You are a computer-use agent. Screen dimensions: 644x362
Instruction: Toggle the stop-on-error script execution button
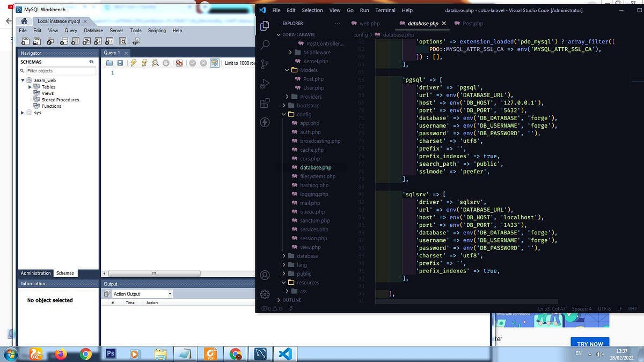click(180, 63)
